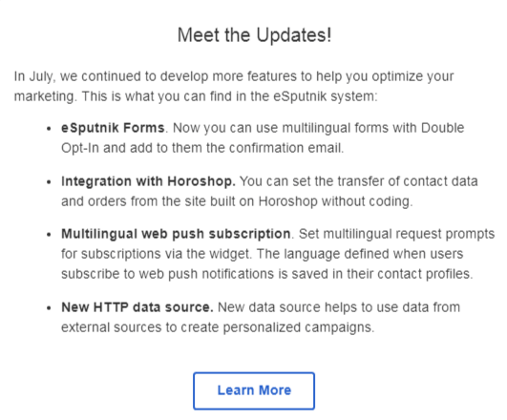Click the New HTTP data source title
Image resolution: width=507 pixels, height=420 pixels.
tap(137, 307)
